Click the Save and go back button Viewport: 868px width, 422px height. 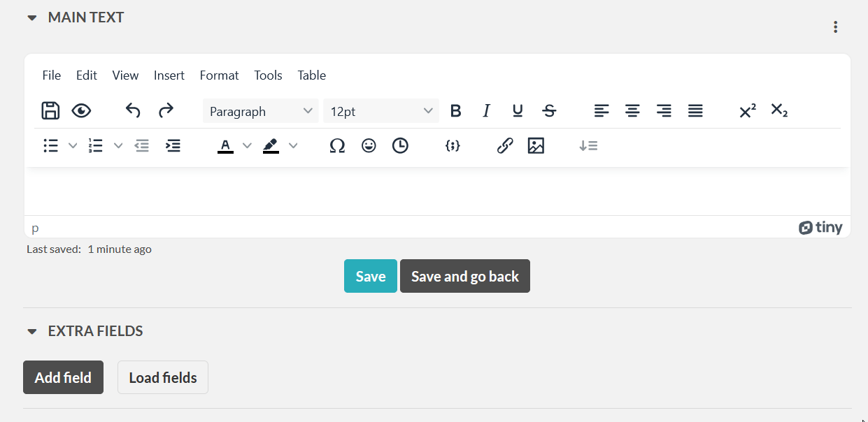click(464, 276)
